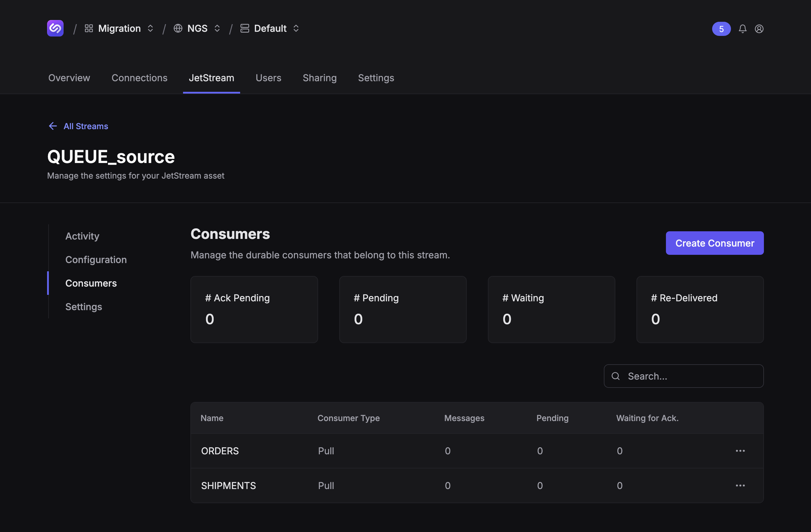Go back to All Streams
Image resolution: width=811 pixels, height=532 pixels.
[86, 126]
